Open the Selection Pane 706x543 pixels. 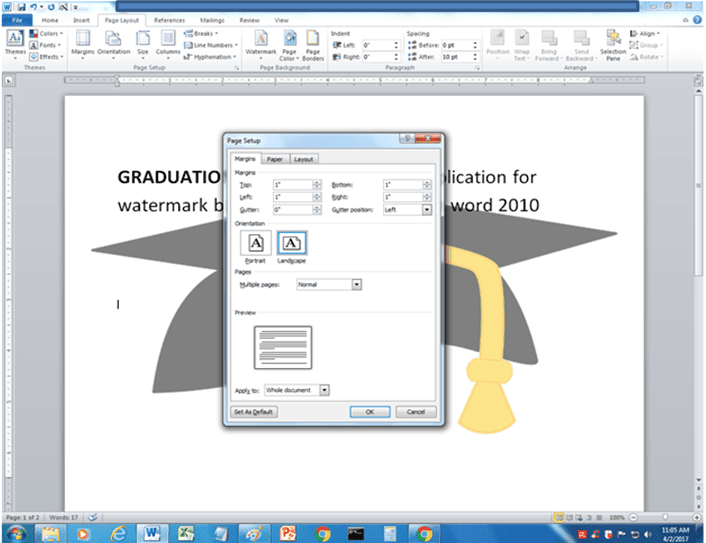click(x=613, y=45)
